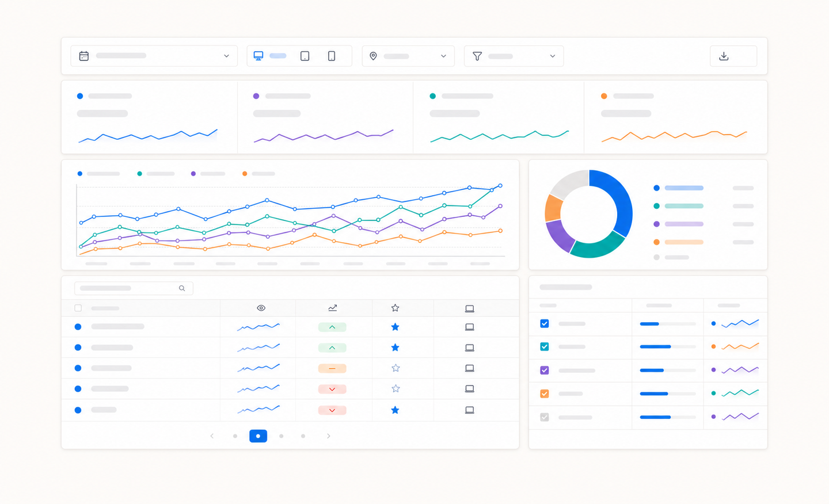Screen dimensions: 829x504
Task: Switch to the desktop device view
Action: 258,56
